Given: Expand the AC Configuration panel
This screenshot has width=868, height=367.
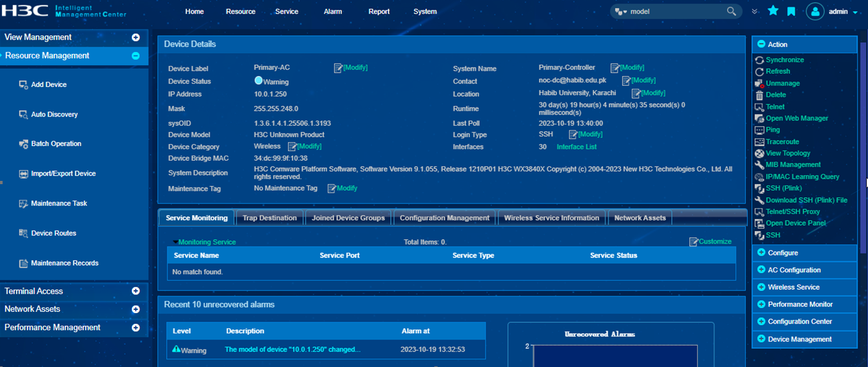Looking at the screenshot, I should pyautogui.click(x=761, y=270).
